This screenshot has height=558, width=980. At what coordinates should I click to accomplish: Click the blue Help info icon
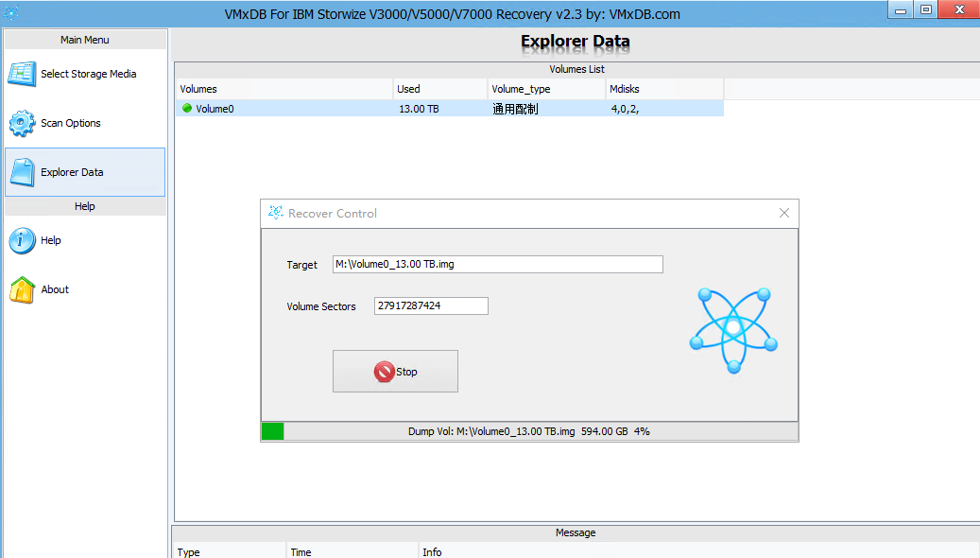coord(22,240)
